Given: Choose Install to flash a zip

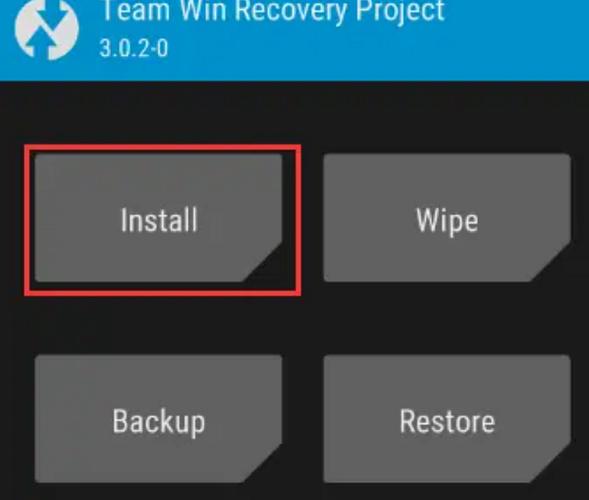Looking at the screenshot, I should pyautogui.click(x=158, y=218).
